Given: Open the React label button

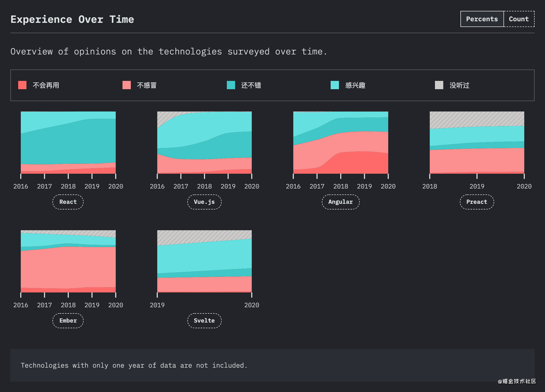Looking at the screenshot, I should pos(68,202).
